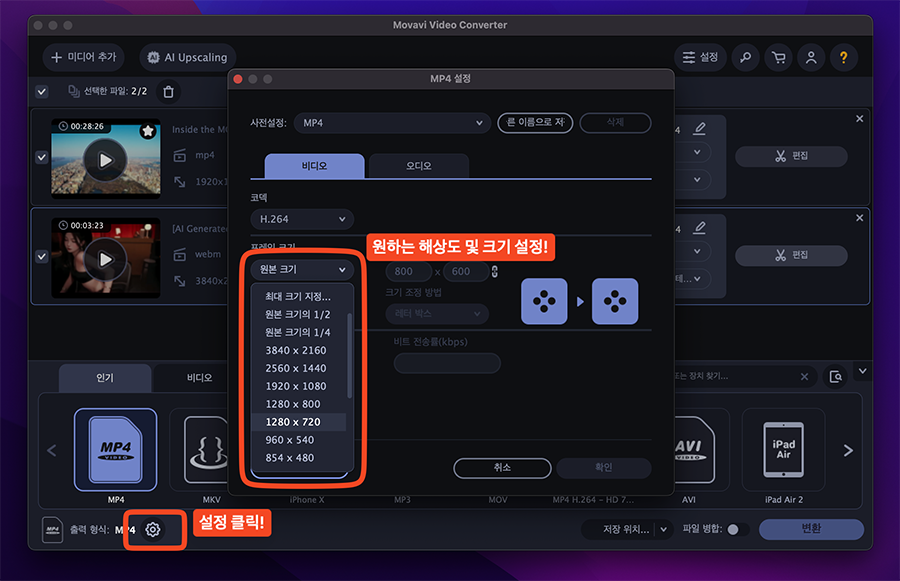
Task: Choose 854 x 480 resolution
Action: (298, 458)
